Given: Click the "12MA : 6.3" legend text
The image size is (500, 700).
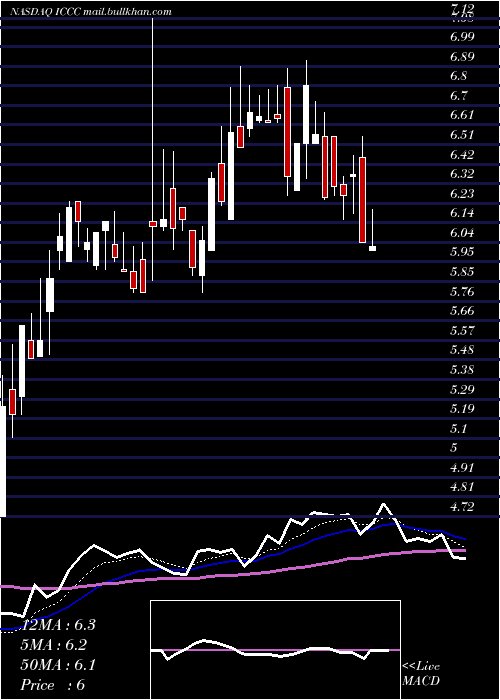Looking at the screenshot, I should click(x=58, y=625).
